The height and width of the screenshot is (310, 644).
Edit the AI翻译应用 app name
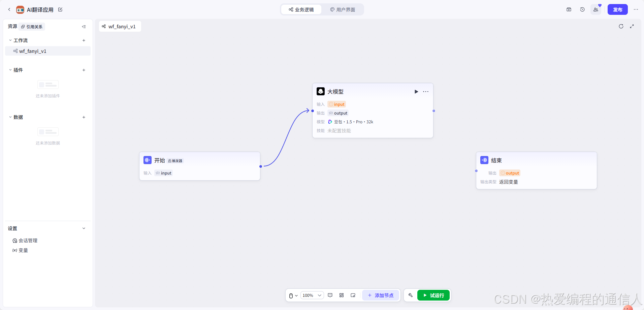coord(60,9)
